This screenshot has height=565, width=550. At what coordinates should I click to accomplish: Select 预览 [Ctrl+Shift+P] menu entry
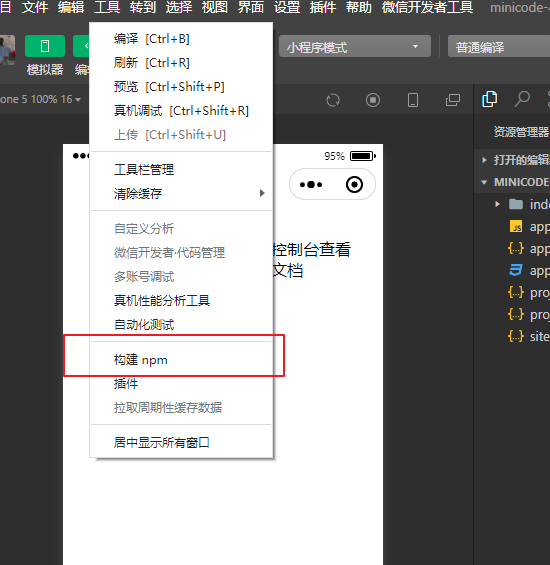[181, 86]
